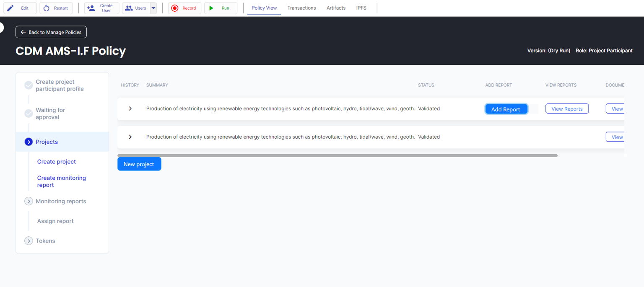Create a project with New project button
Viewport: 644px width, 287px height.
[x=139, y=164]
